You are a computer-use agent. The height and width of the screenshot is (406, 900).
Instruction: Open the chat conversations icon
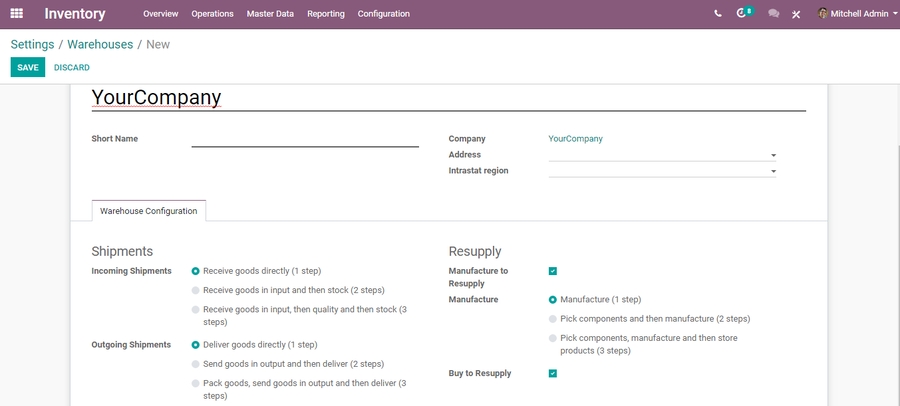(773, 14)
